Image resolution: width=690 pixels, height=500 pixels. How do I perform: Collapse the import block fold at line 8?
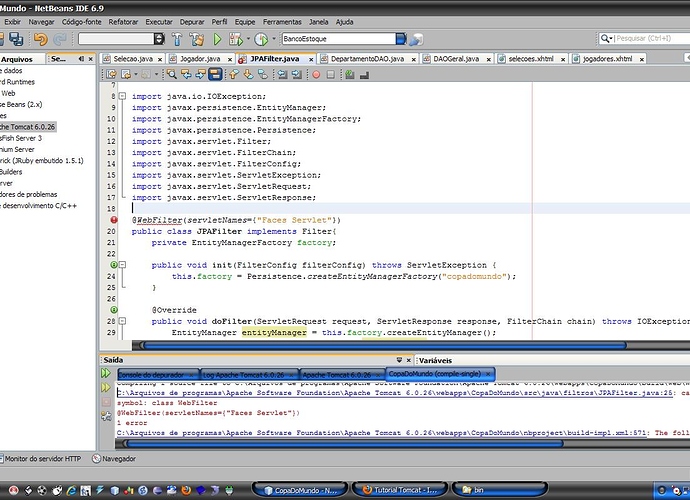coord(123,96)
